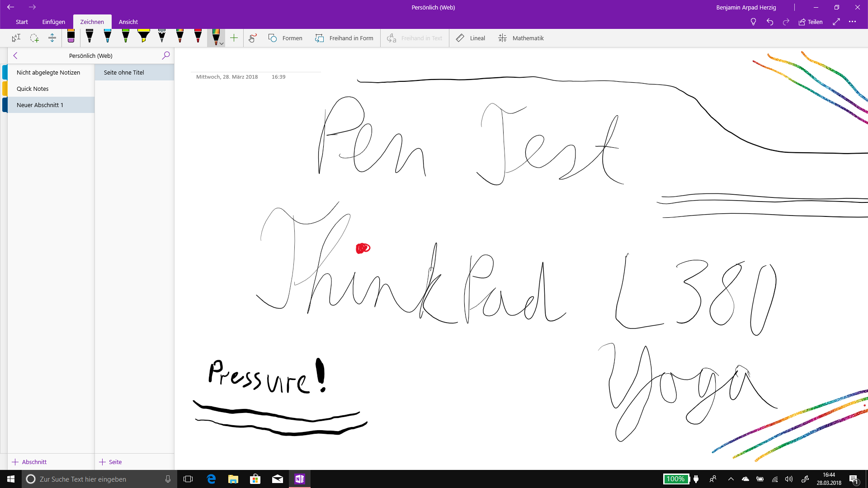Viewport: 868px width, 488px height.
Task: Choose the lasso selection tool
Action: (x=34, y=38)
